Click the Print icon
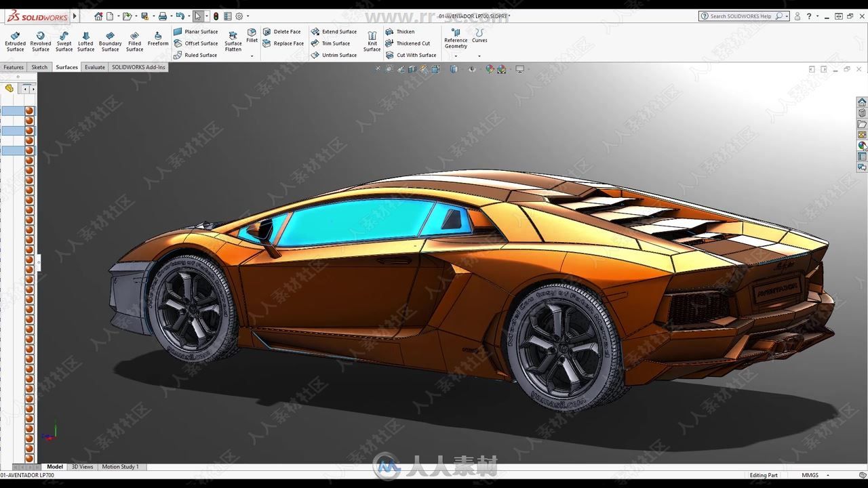Viewport: 868px width, 488px height. coord(163,16)
